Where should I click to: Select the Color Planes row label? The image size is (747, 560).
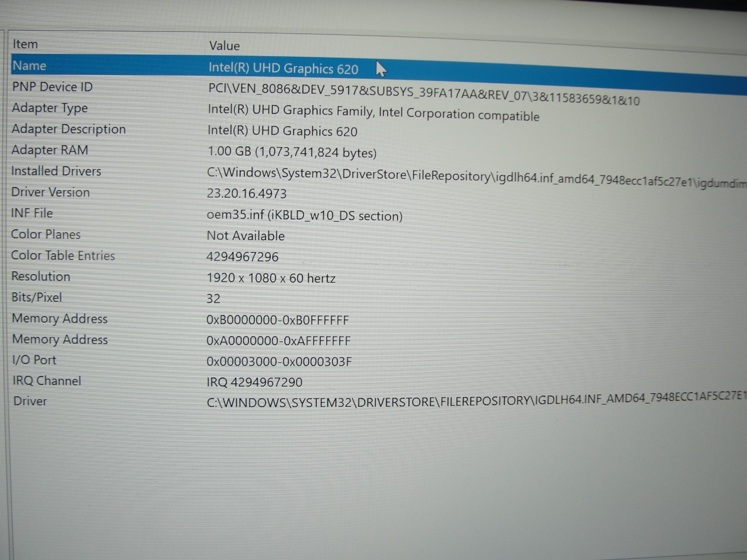[46, 234]
